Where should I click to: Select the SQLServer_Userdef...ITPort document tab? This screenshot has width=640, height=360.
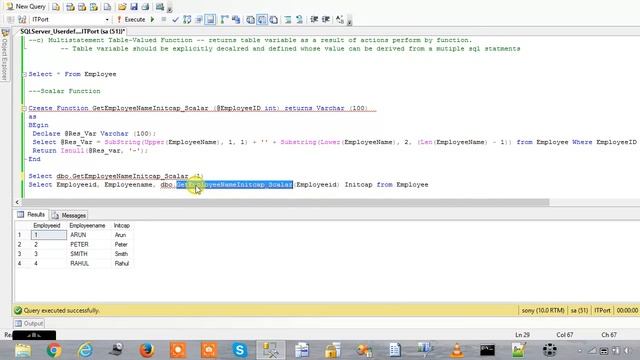click(73, 31)
